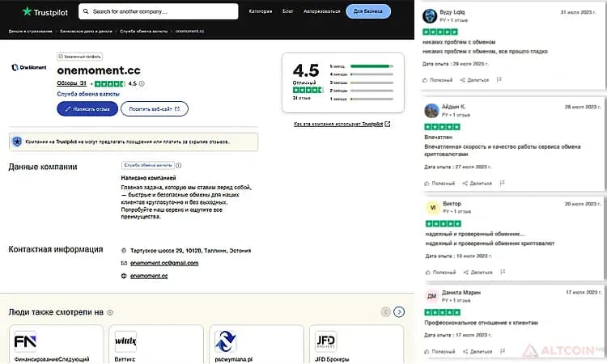Flag the Данила Марин review
Image resolution: width=607 pixels, height=364 pixels.
tap(503, 351)
